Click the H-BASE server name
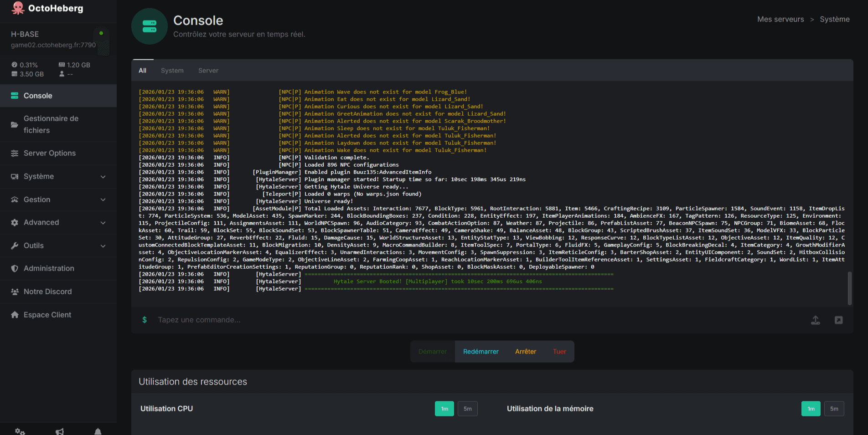 coord(25,34)
